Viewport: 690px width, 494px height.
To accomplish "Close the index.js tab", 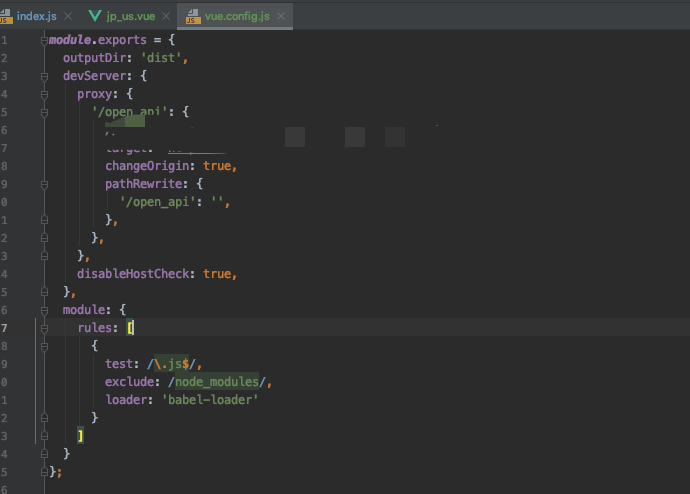I will tap(68, 16).
